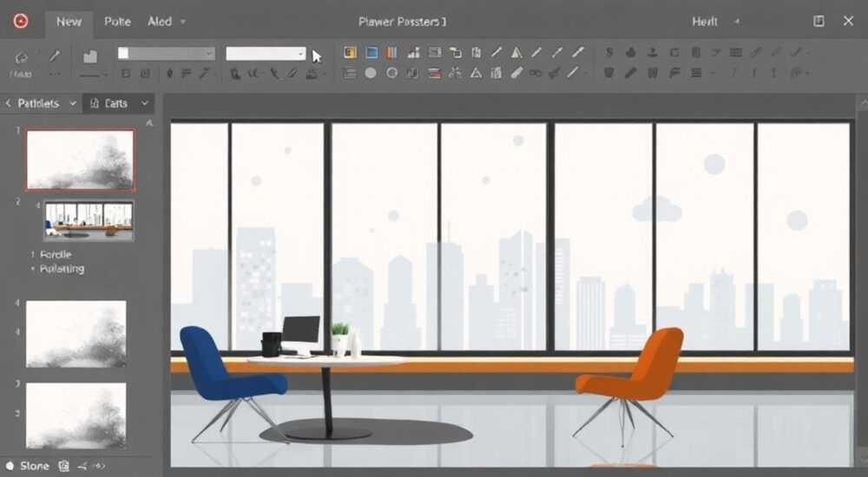Click the justify lines icon
The image size is (868, 477).
[x=696, y=73]
